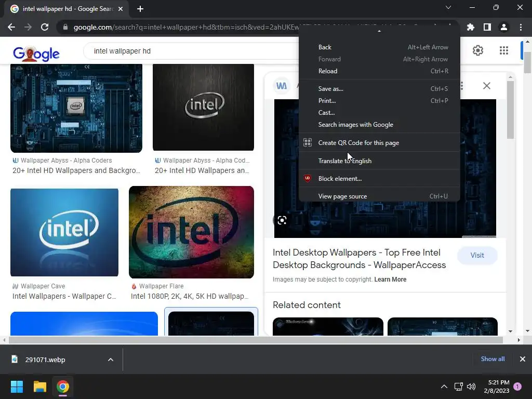Toggle Chrome side panel icon
Screen dimensions: 532x399
(487, 27)
